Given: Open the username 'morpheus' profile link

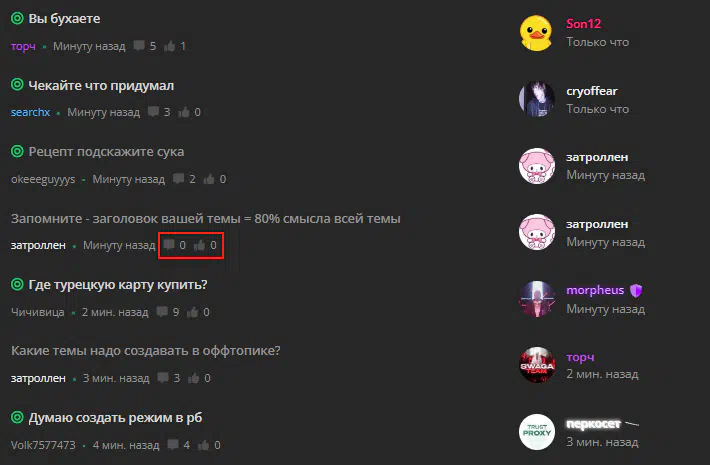Looking at the screenshot, I should [595, 290].
